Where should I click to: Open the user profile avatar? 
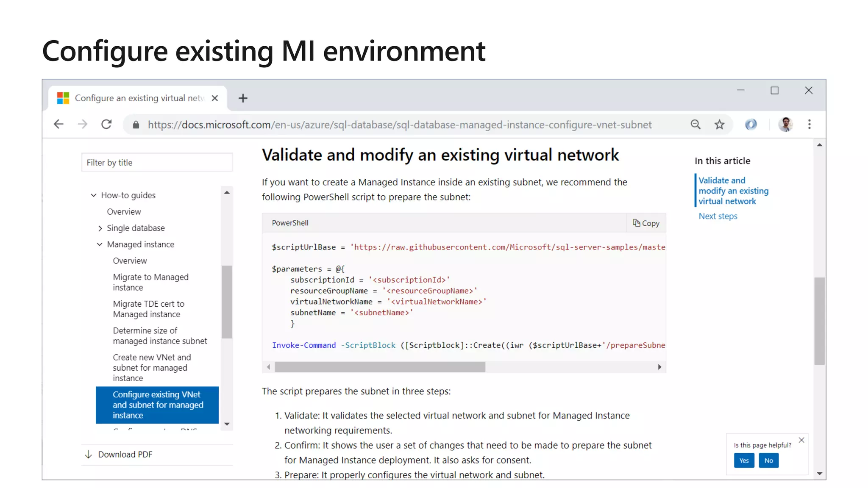[785, 124]
